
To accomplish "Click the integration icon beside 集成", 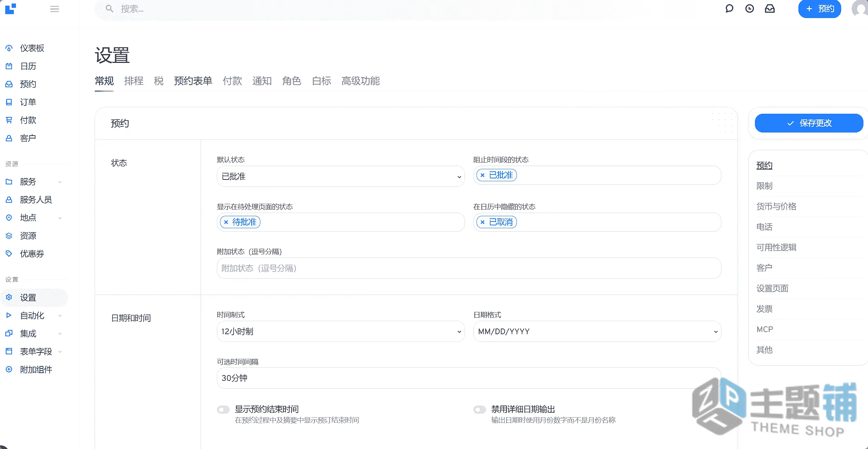I will coord(9,333).
